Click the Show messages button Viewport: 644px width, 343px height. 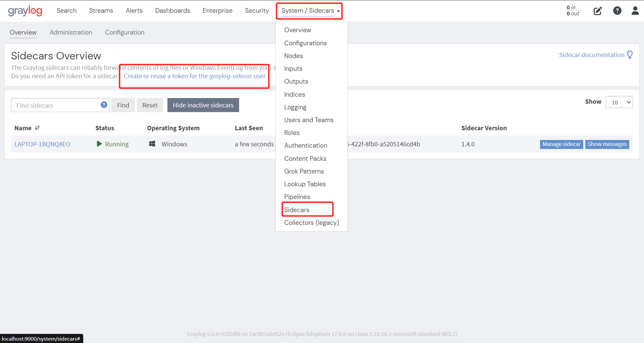pos(607,144)
